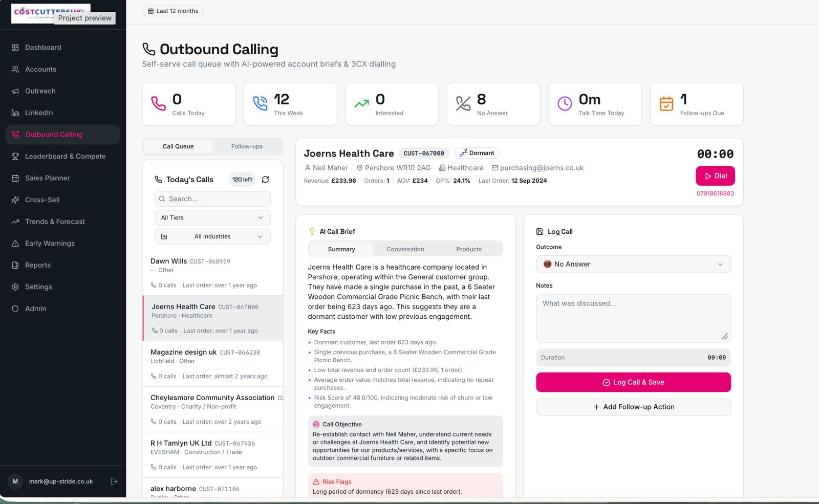Click the pink Dial button
Viewport: 819px width, 504px height.
coord(715,176)
